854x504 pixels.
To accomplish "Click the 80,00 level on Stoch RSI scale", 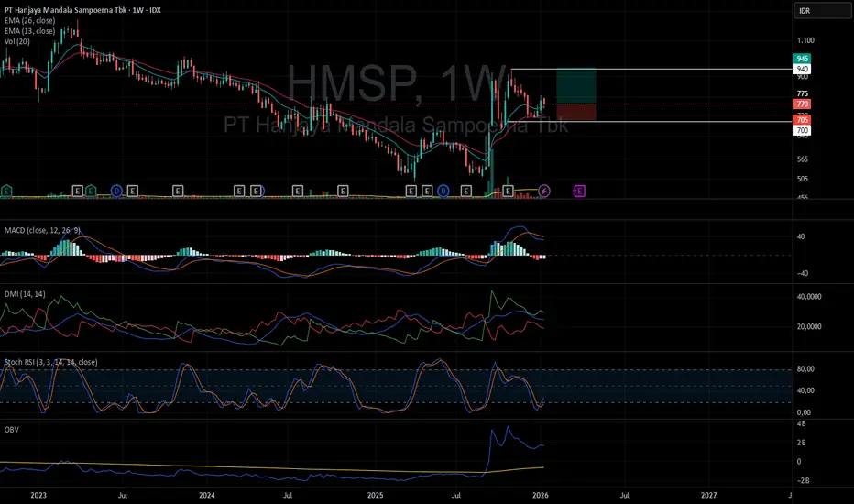I will pos(805,369).
